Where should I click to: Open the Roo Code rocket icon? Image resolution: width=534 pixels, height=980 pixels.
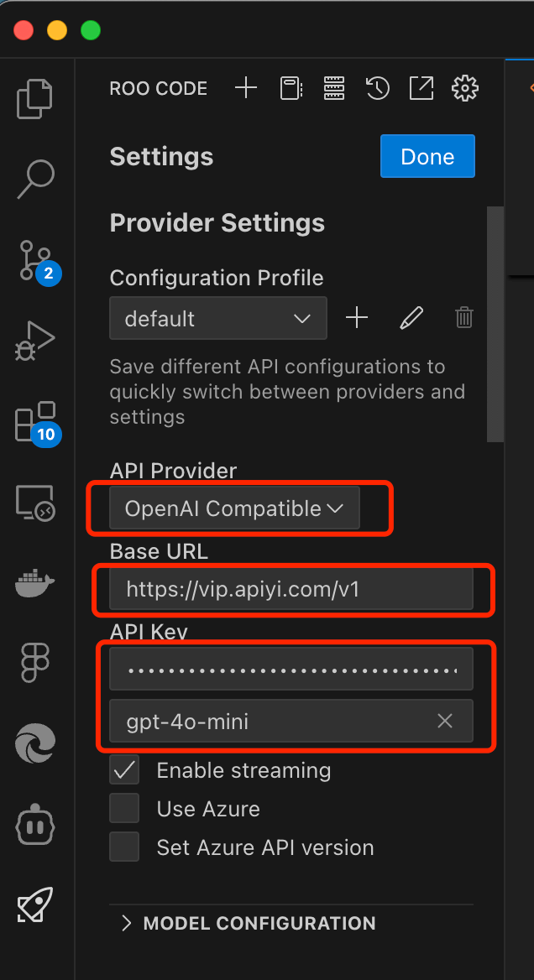coord(35,904)
